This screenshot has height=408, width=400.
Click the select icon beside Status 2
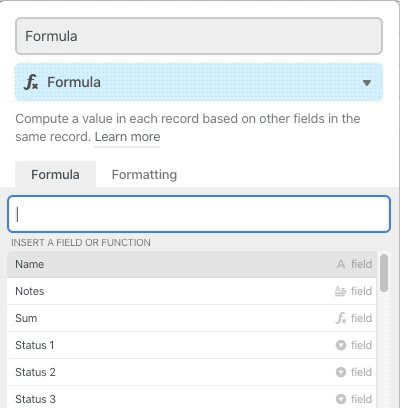[341, 372]
